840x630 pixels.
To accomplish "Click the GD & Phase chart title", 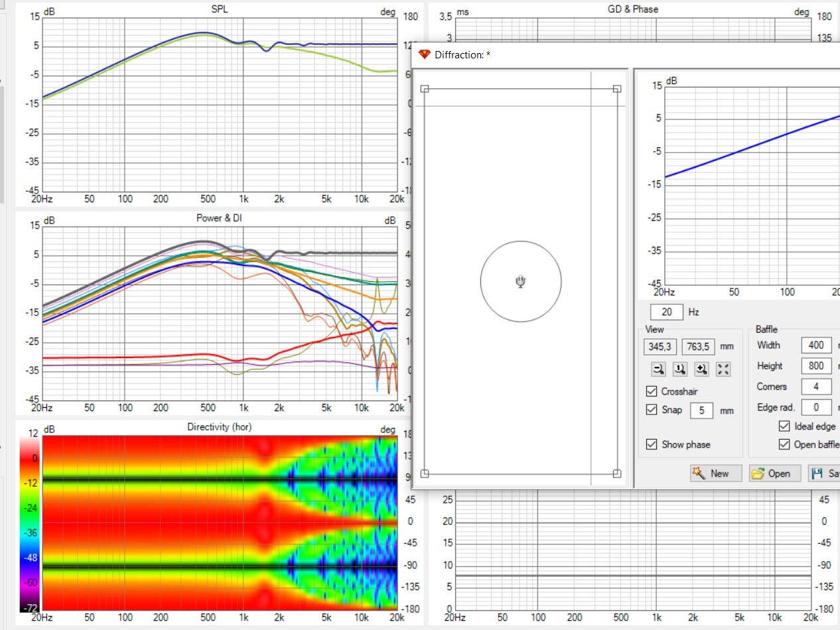I will click(633, 9).
